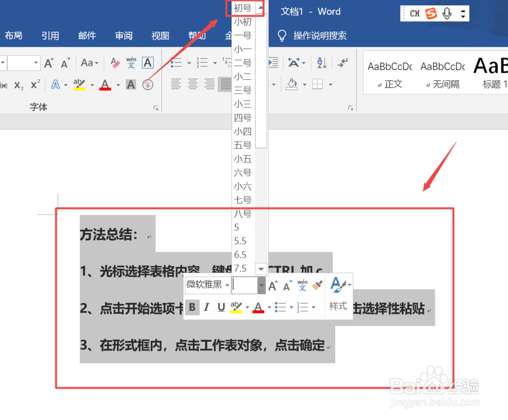Click the mini toolbar font size field
The image size is (508, 420).
click(x=245, y=285)
